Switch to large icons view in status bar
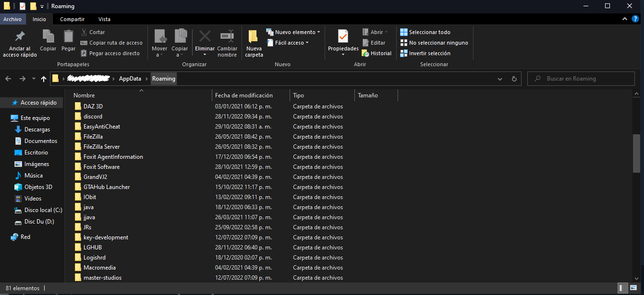The height and width of the screenshot is (295, 644). pos(634,288)
